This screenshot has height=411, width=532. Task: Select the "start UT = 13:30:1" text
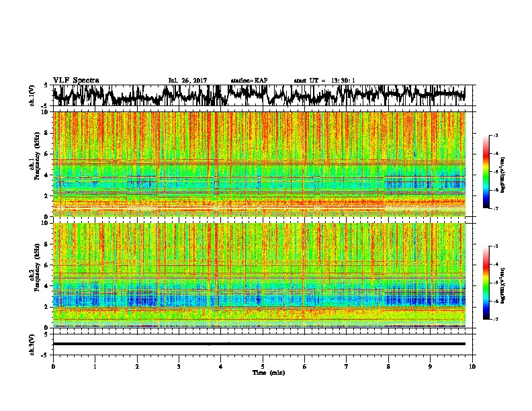point(324,81)
